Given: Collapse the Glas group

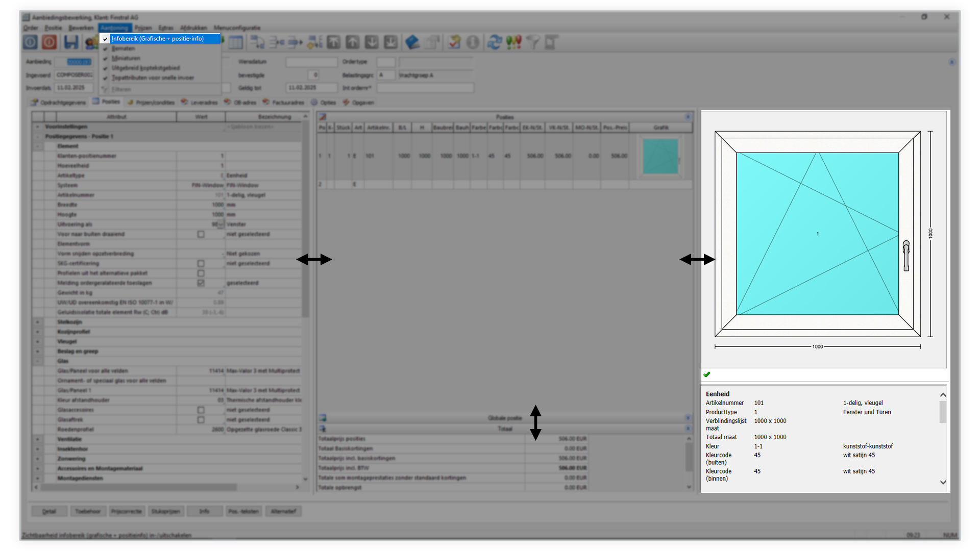Looking at the screenshot, I should [x=38, y=361].
